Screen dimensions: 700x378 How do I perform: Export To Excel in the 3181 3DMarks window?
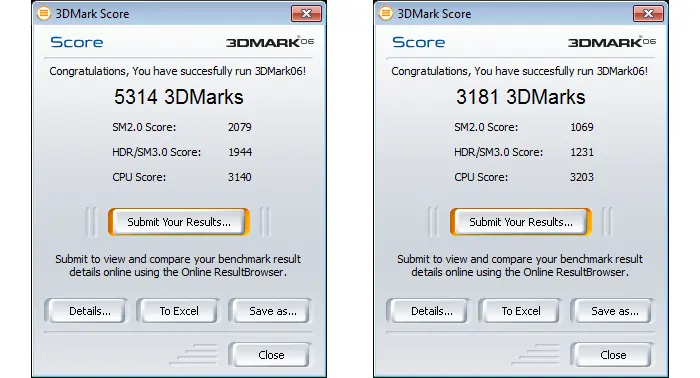[521, 311]
